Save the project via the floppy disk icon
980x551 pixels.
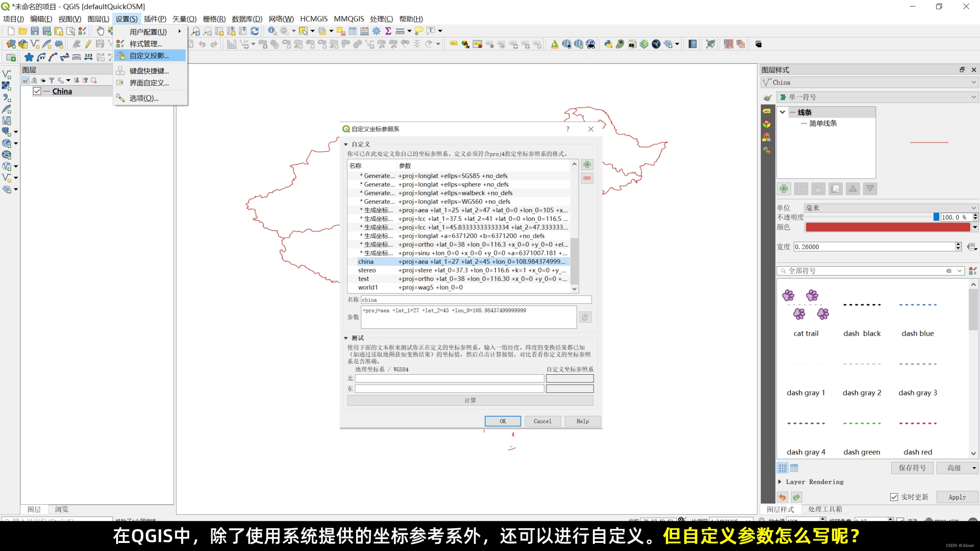(35, 31)
